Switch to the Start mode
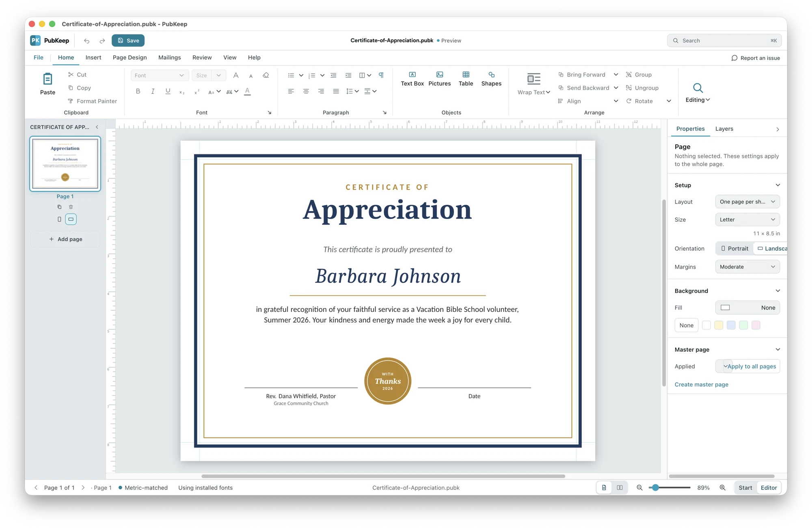Image resolution: width=812 pixels, height=528 pixels. point(745,487)
